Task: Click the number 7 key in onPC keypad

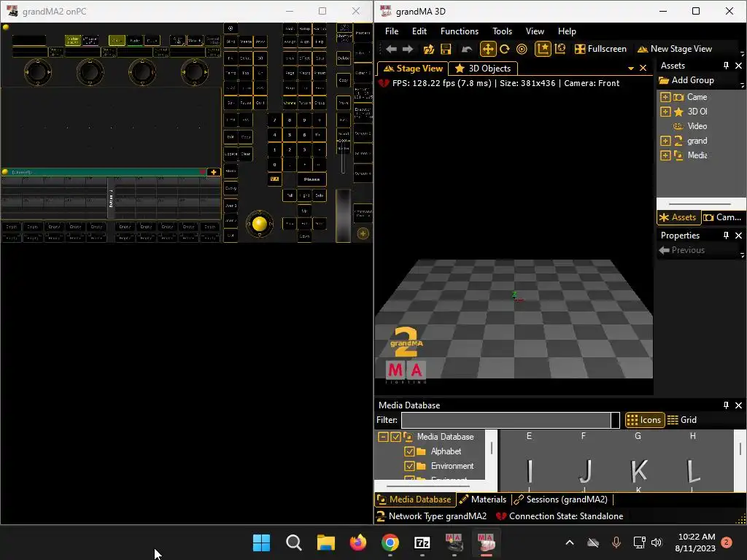Action: (275, 120)
